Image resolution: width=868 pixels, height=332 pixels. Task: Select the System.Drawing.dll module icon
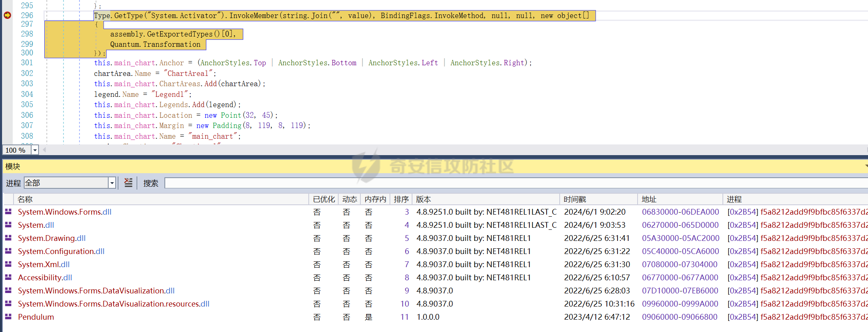pyautogui.click(x=8, y=238)
